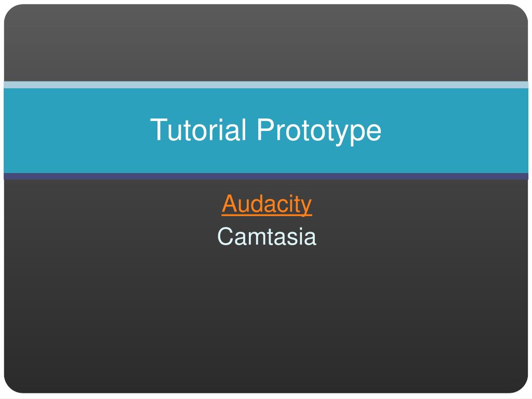Click the dark background left of Audacity
The image size is (532, 399).
[x=113, y=205]
